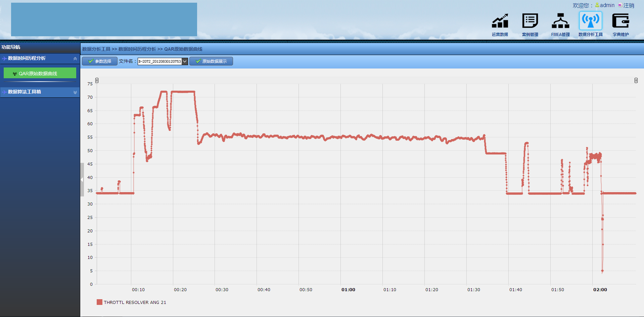Click the blue banner logo area
This screenshot has height=317, width=644.
click(x=104, y=19)
